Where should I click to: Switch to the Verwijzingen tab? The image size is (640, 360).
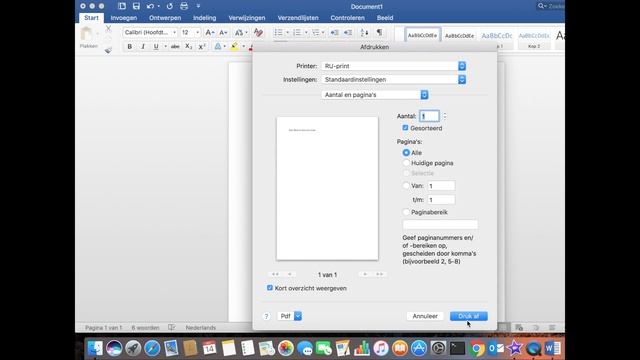tap(247, 18)
